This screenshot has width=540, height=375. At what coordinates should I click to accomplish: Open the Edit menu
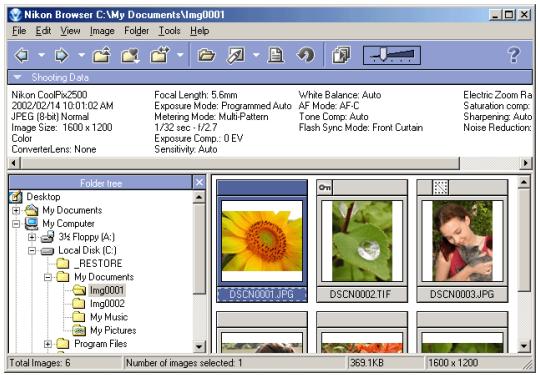point(43,31)
